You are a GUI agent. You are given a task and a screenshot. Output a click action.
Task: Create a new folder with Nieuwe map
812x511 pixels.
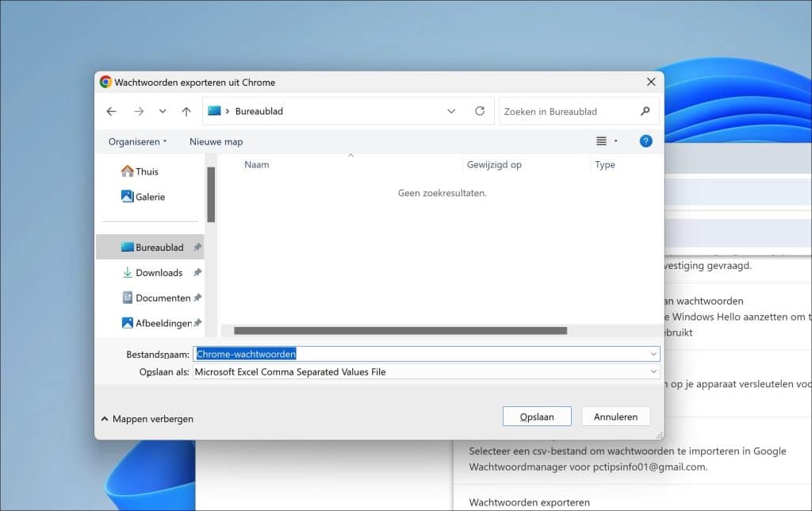point(216,141)
